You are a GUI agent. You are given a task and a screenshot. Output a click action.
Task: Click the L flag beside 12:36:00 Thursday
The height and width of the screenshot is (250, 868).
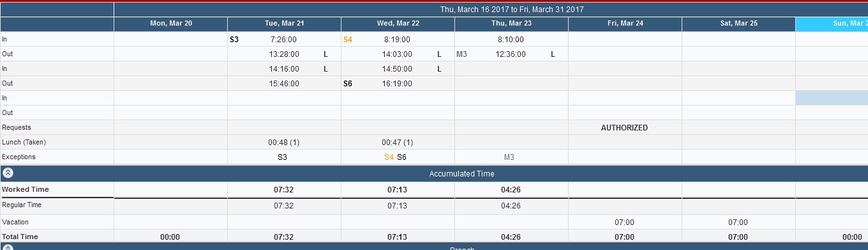(553, 54)
